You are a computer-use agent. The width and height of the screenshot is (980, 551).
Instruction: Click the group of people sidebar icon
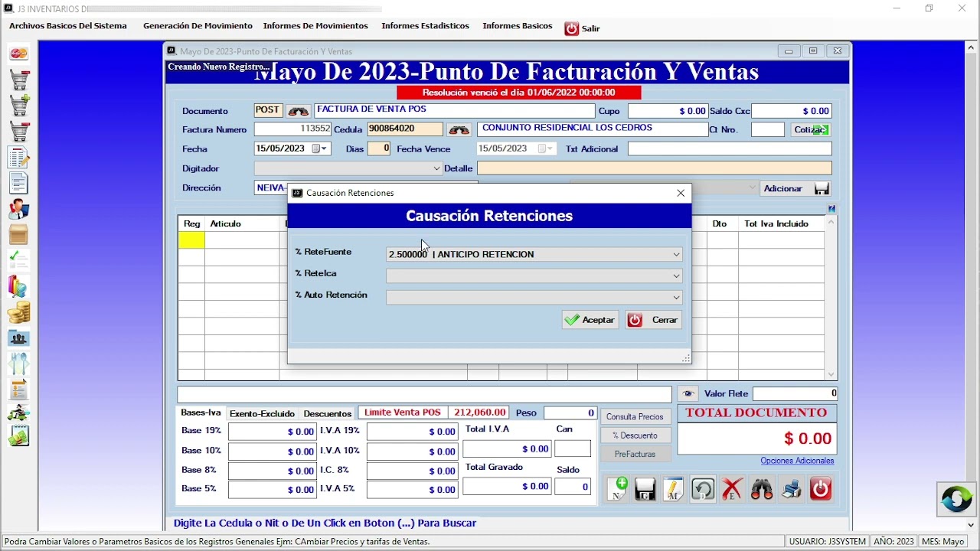point(19,337)
